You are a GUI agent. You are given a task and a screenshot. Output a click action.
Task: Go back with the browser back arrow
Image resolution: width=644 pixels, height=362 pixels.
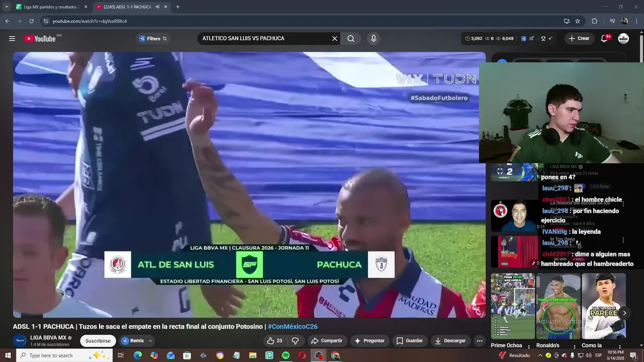coord(7,21)
